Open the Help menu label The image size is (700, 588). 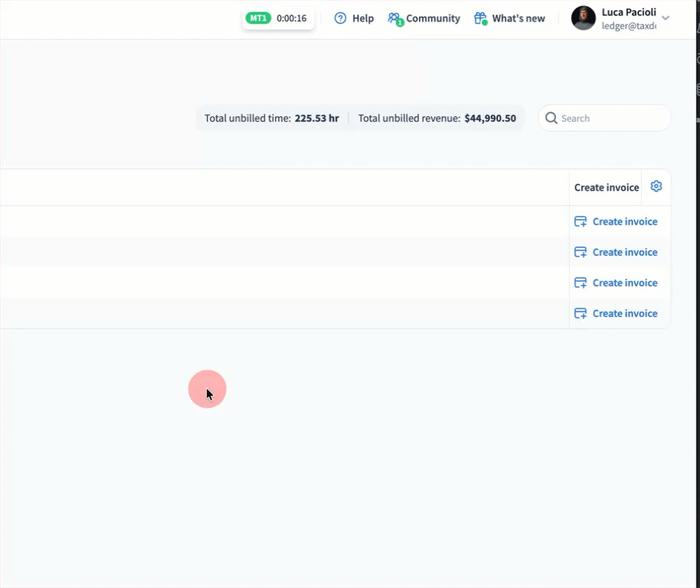363,18
